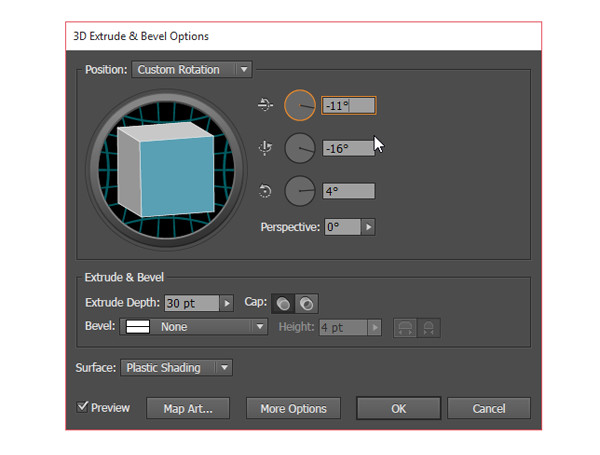Image resolution: width=600 pixels, height=455 pixels.
Task: Open the Bevel shape dropdown
Action: coord(193,327)
